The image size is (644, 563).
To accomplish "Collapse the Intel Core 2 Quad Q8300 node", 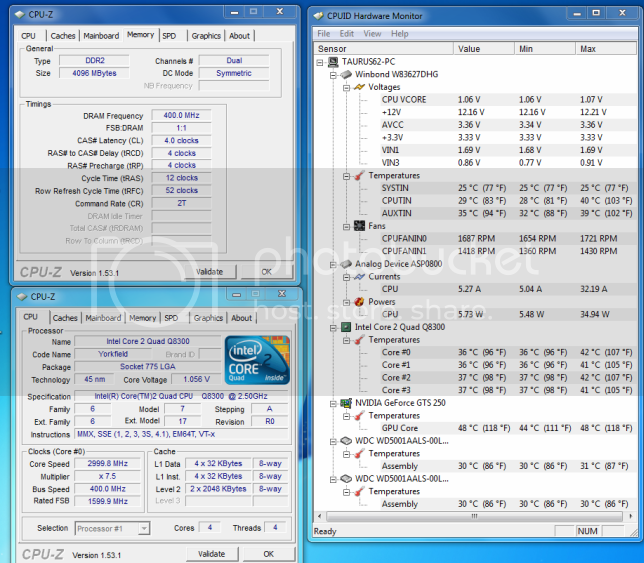I will (x=333, y=328).
